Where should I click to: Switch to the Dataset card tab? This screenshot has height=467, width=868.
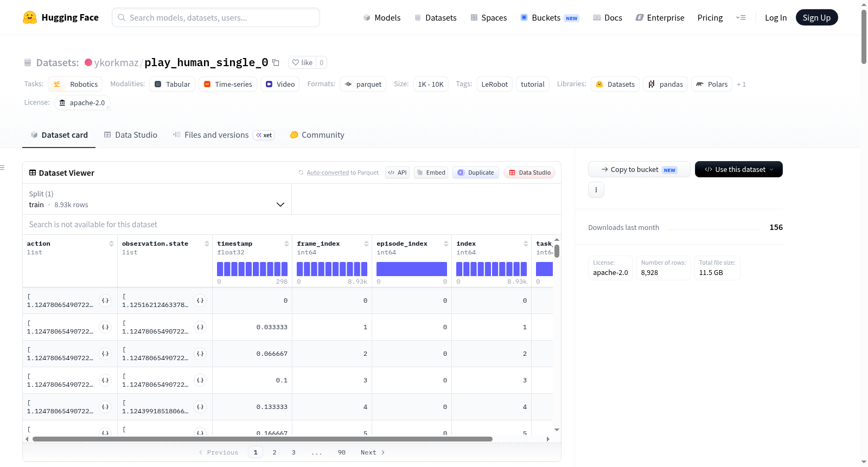pos(59,135)
